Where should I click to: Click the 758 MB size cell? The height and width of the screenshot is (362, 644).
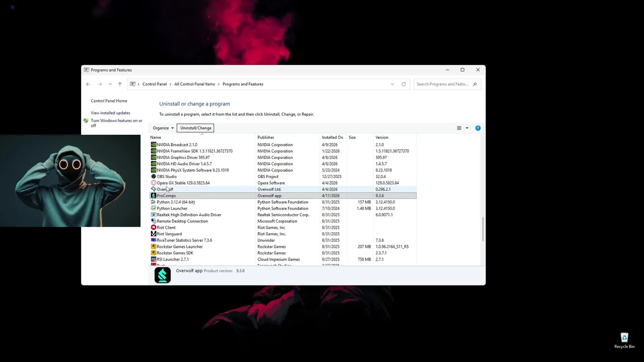pos(364,259)
